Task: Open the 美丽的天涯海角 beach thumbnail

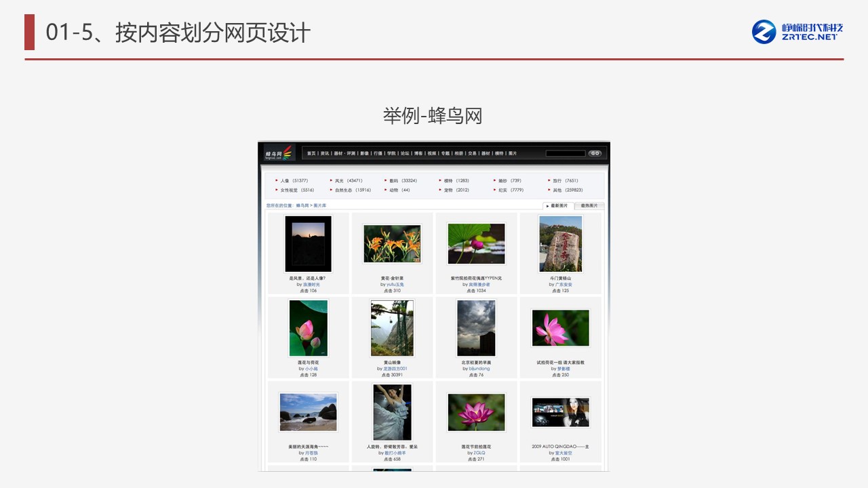Action: coord(308,412)
